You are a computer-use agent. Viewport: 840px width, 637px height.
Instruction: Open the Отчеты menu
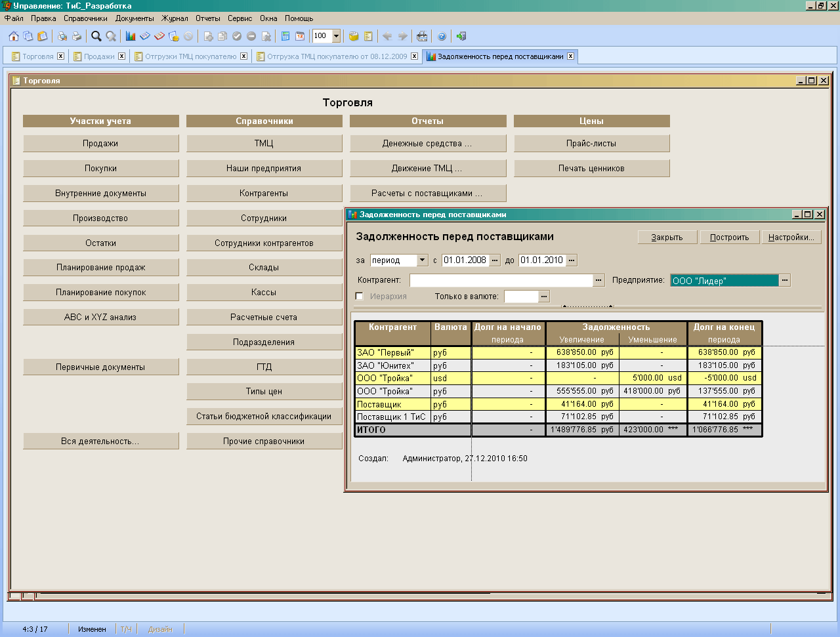point(208,18)
